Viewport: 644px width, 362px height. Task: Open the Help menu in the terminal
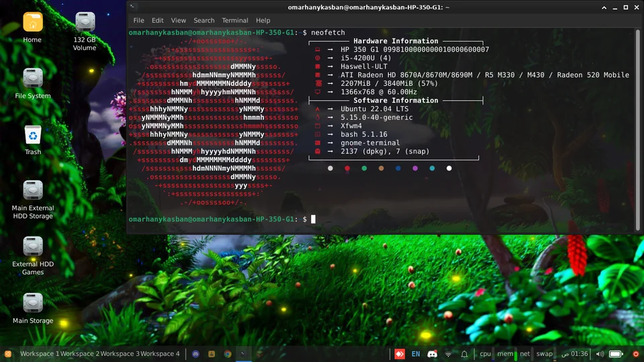pyautogui.click(x=263, y=20)
